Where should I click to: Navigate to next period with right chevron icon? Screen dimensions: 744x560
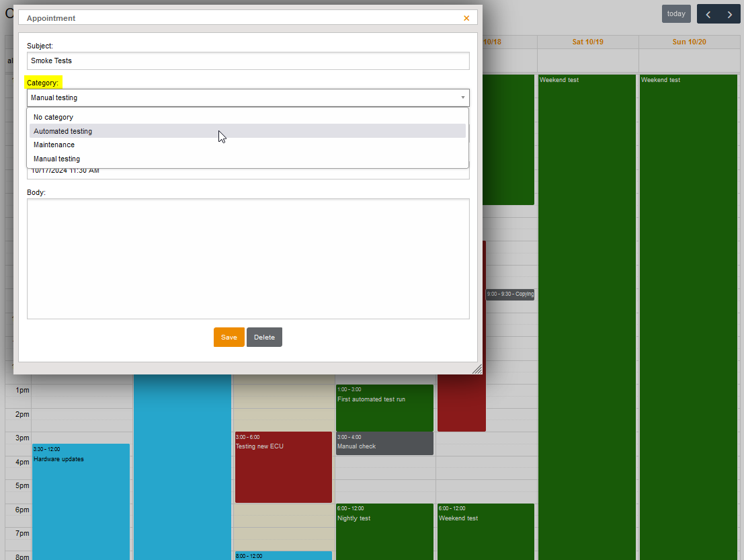click(x=729, y=13)
